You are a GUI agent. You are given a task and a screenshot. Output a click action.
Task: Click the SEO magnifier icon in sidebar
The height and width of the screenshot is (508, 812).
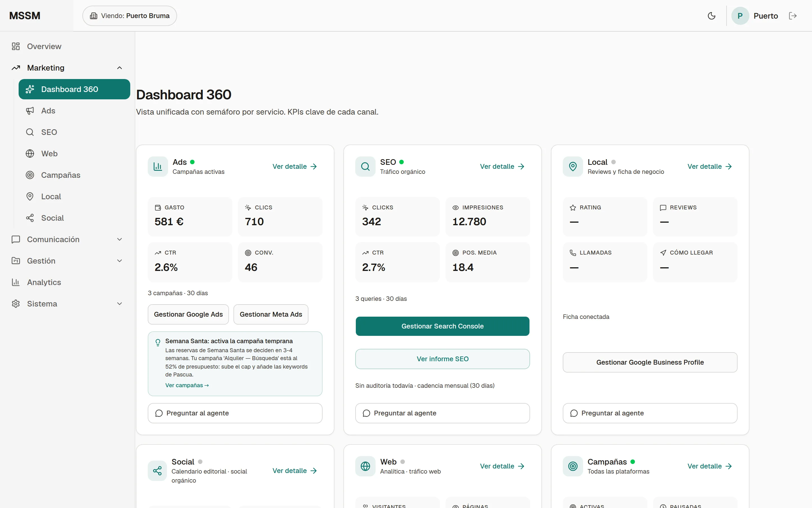[x=30, y=132]
